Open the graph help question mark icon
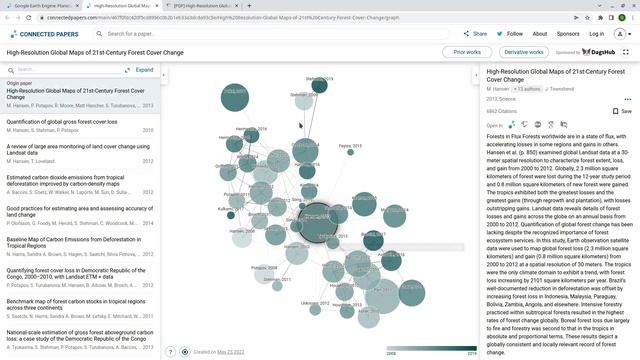The image size is (640, 360). (171, 351)
